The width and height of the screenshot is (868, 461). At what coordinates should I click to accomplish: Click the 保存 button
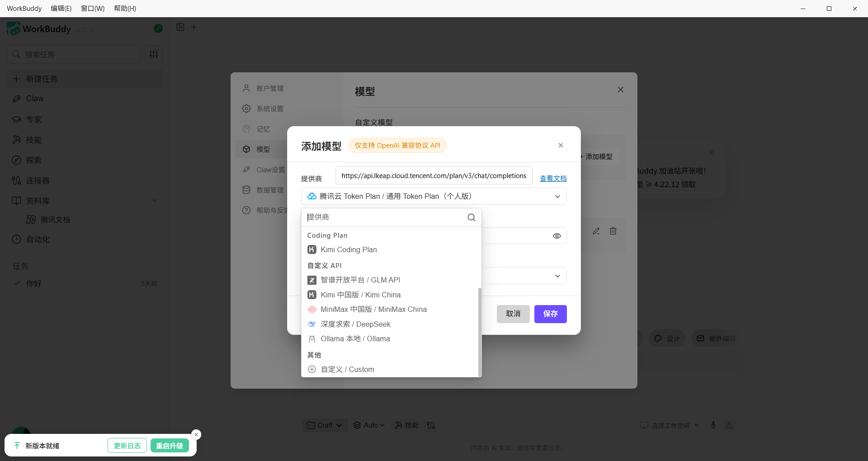point(550,314)
